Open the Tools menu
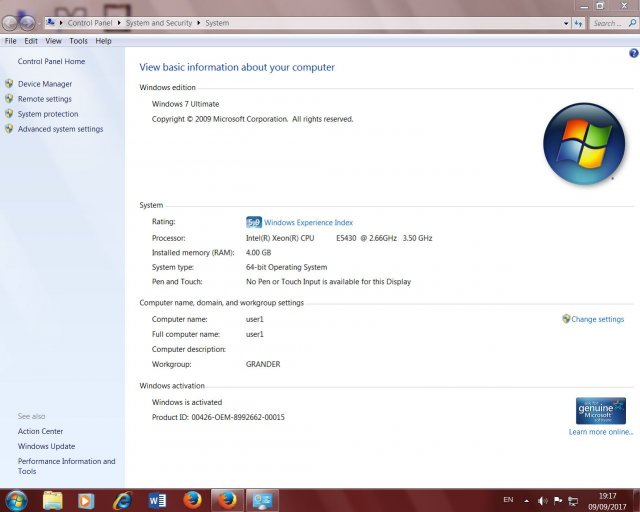 click(78, 41)
